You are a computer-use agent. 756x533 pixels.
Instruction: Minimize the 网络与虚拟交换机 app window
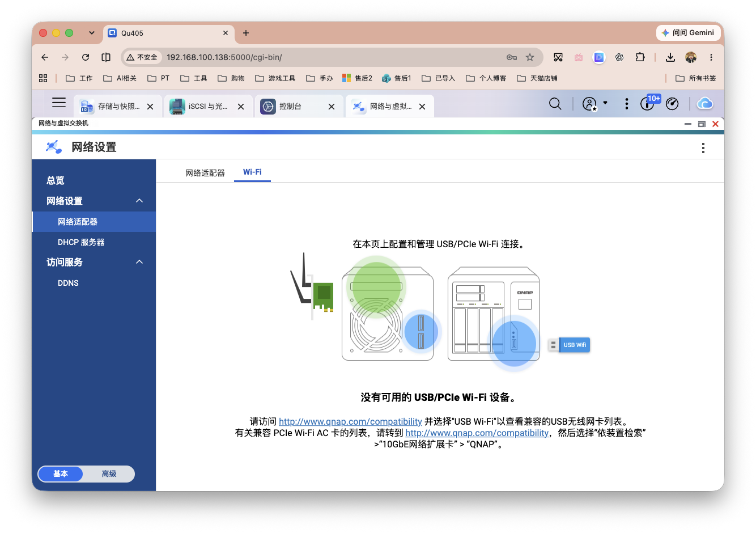(x=688, y=124)
